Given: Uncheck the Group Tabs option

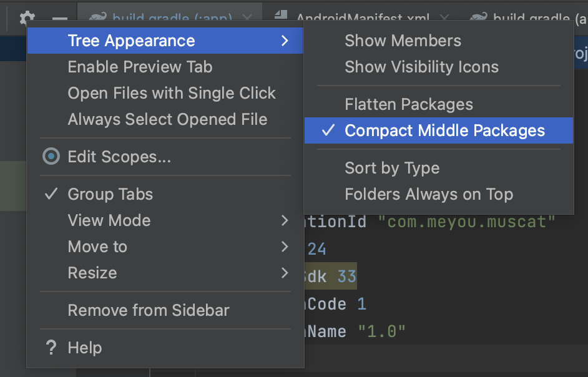Looking at the screenshot, I should (x=110, y=194).
